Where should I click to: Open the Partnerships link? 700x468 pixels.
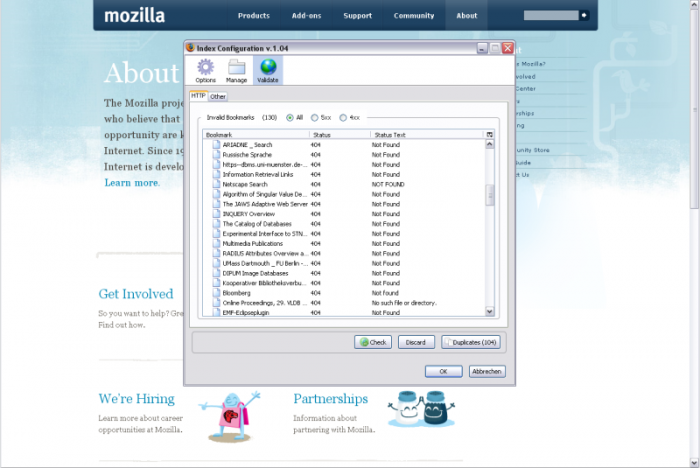[x=330, y=398]
